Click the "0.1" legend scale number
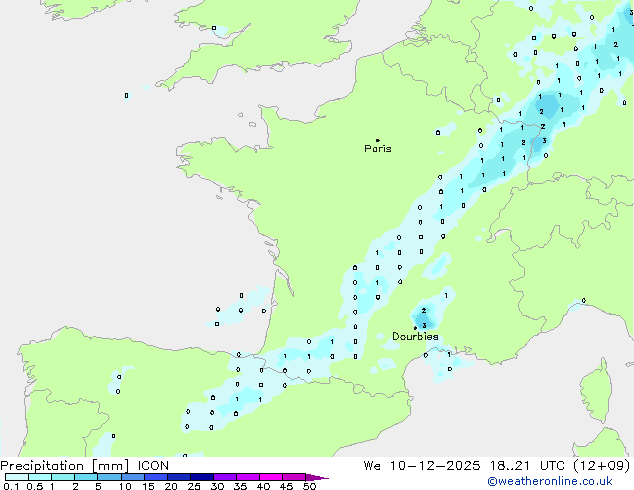The width and height of the screenshot is (634, 490). coord(10,487)
